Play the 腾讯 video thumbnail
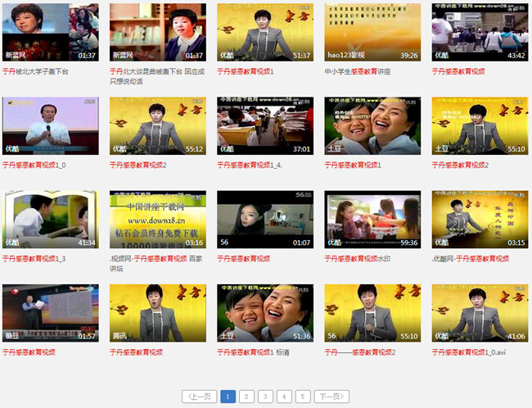The image size is (532, 408). click(x=157, y=312)
